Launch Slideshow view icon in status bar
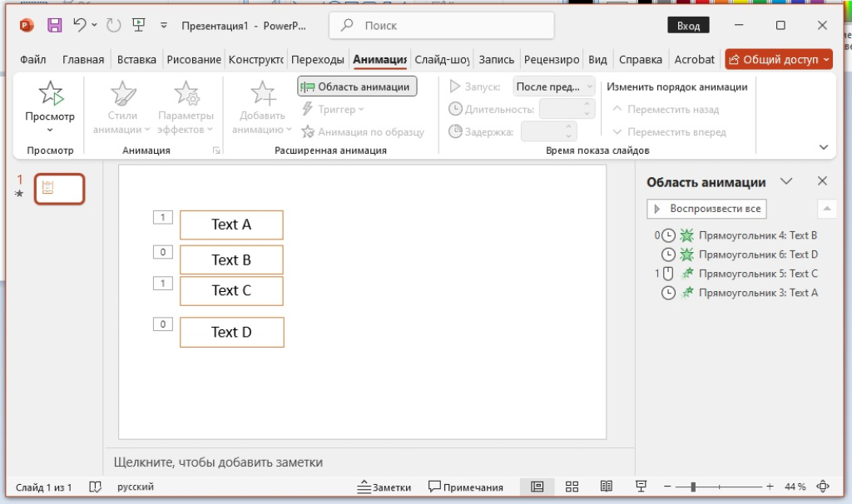This screenshot has width=852, height=504. click(641, 487)
